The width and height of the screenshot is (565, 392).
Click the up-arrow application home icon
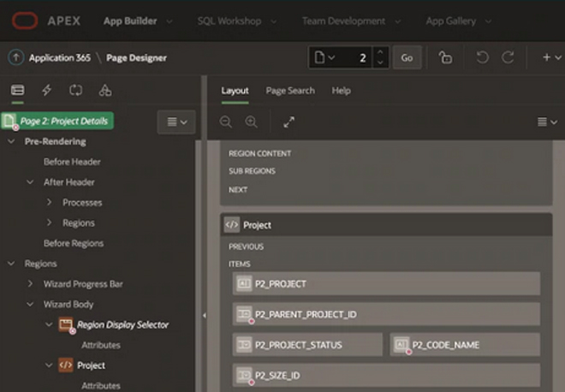coord(16,57)
